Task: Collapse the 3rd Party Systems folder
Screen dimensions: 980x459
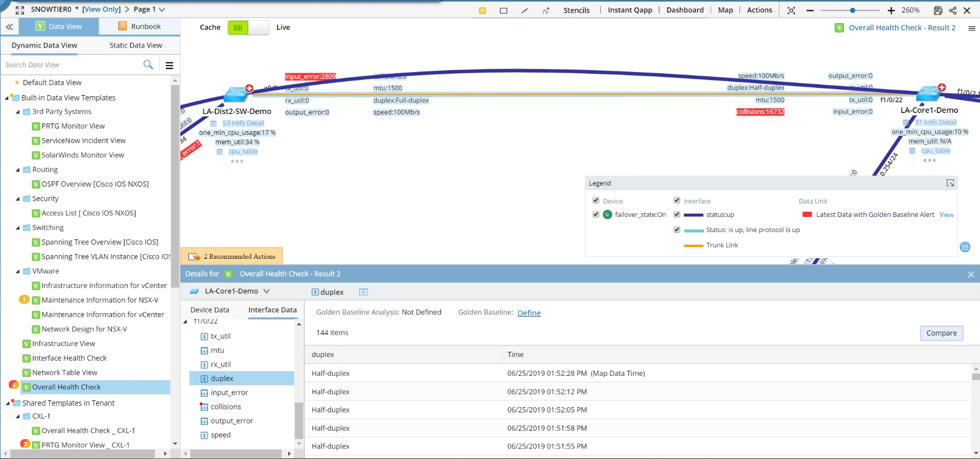Action: coord(18,112)
